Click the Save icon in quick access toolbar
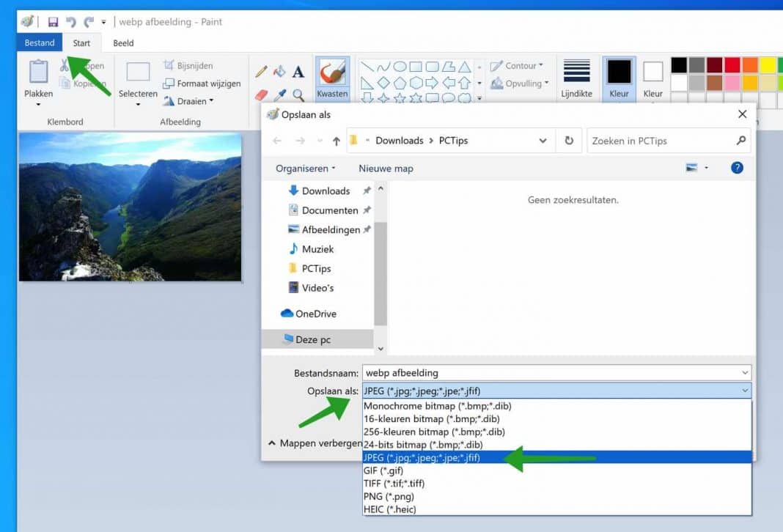This screenshot has width=783, height=532. coord(53,21)
